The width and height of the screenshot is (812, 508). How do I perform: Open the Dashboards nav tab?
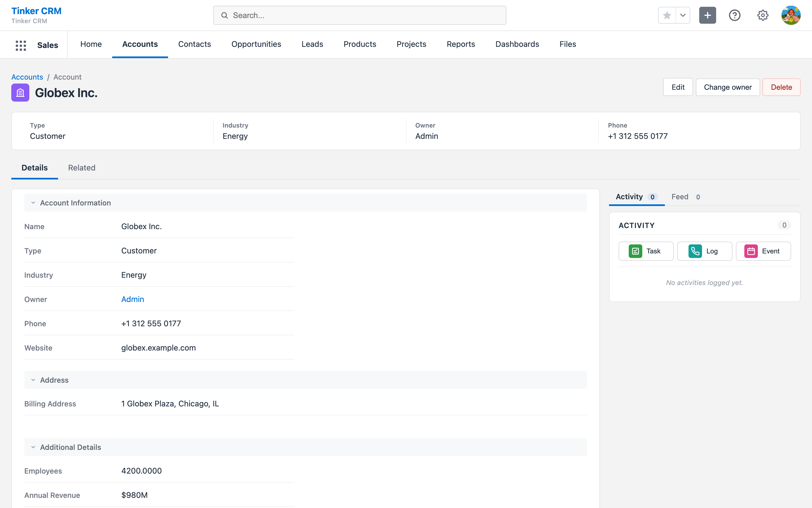coord(517,44)
